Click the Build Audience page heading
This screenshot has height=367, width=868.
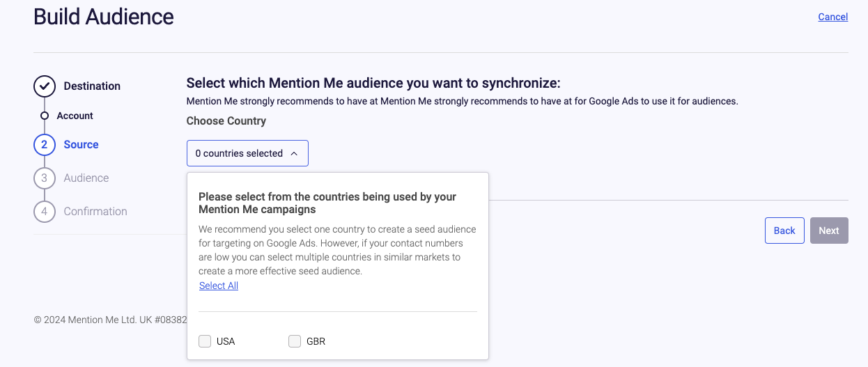click(x=104, y=16)
